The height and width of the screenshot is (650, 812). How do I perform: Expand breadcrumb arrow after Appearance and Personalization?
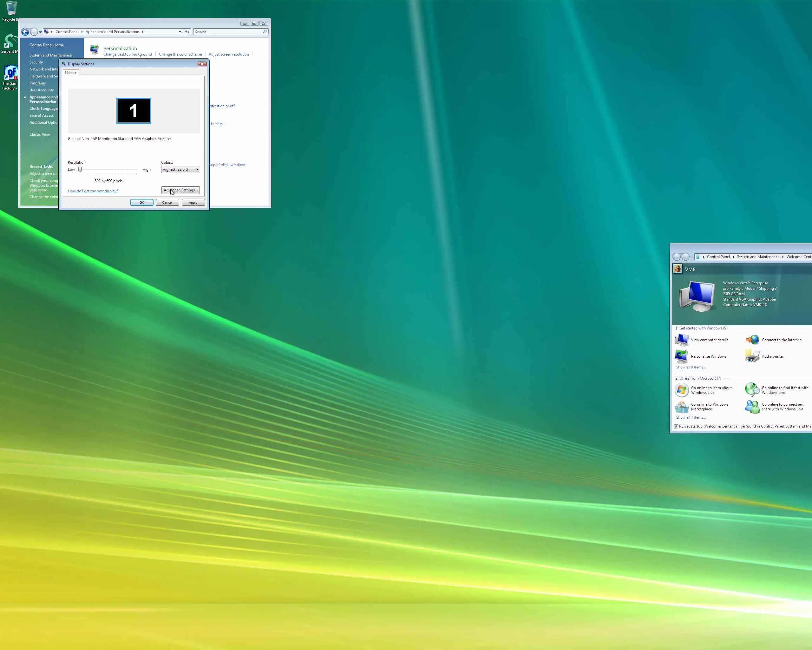point(143,32)
